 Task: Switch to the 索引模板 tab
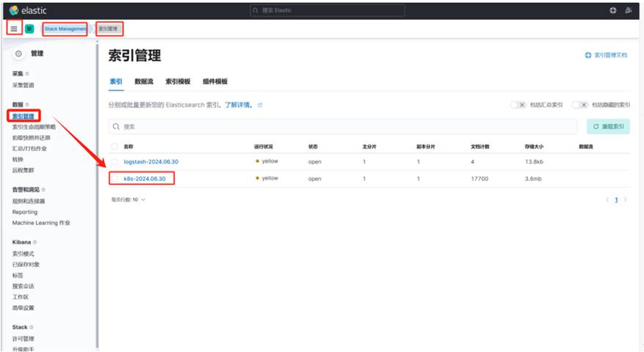[178, 81]
